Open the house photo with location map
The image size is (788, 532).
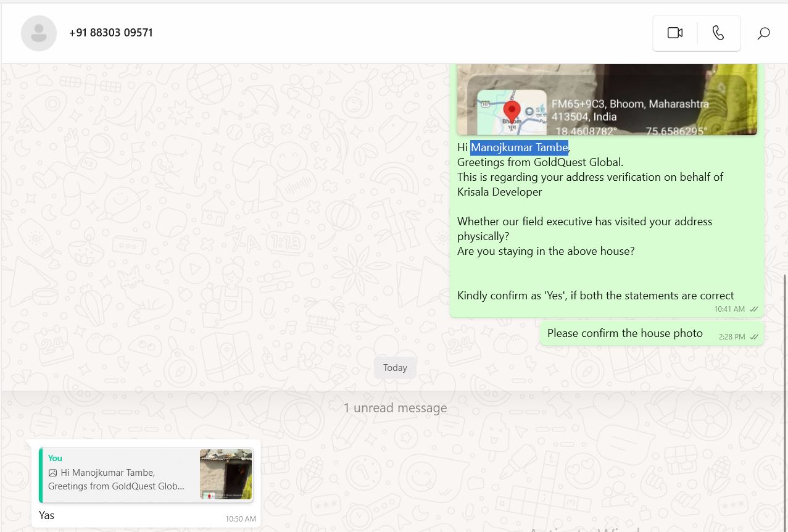pos(607,99)
